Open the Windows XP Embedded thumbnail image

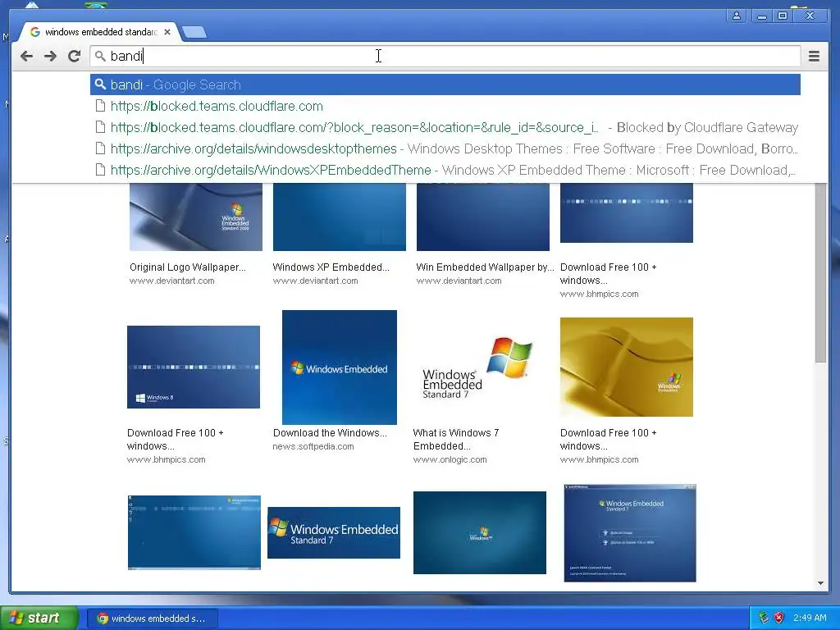click(x=339, y=217)
